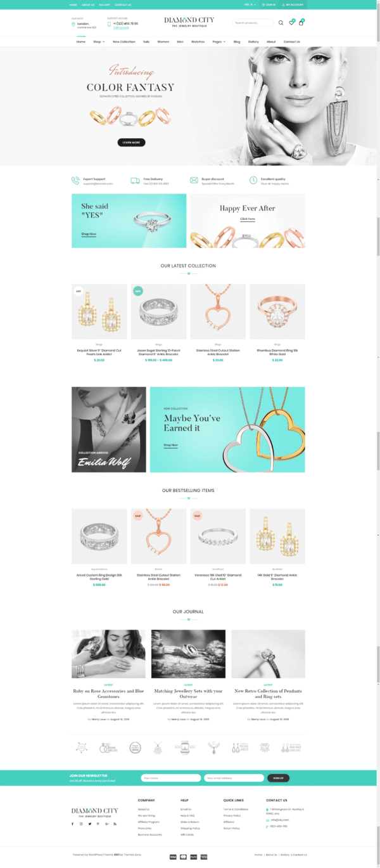Click the Visa payment icon
The image size is (380, 868).
point(173,857)
